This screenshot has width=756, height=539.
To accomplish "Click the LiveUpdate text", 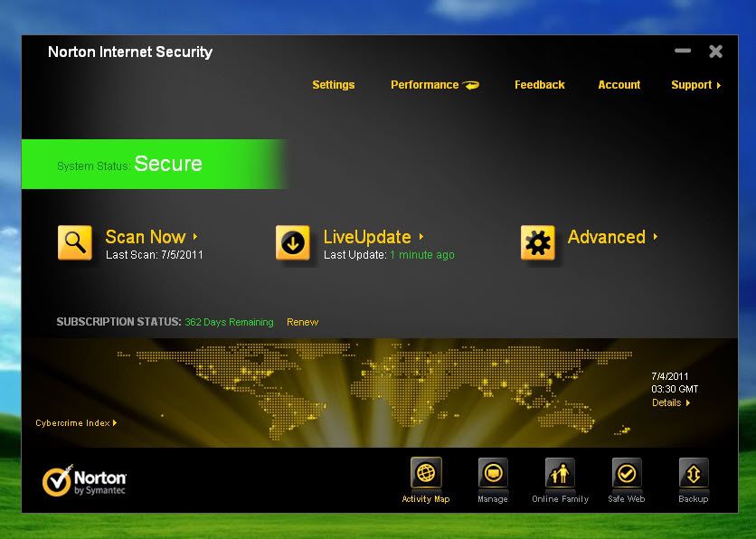I will coord(367,237).
